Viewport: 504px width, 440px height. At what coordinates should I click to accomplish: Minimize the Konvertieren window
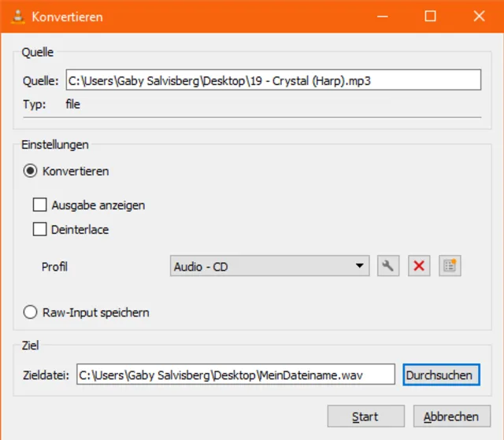[382, 16]
